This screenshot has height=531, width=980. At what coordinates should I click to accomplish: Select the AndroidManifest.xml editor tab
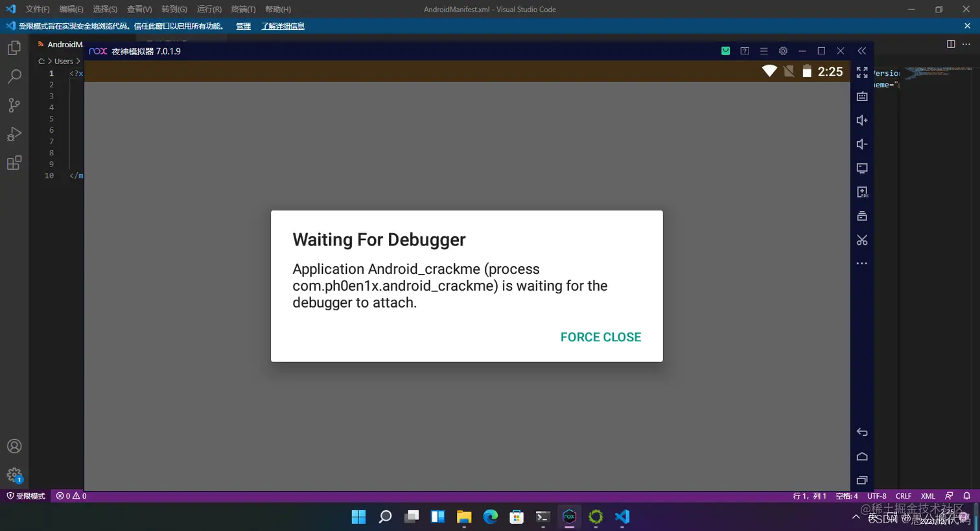pos(60,44)
